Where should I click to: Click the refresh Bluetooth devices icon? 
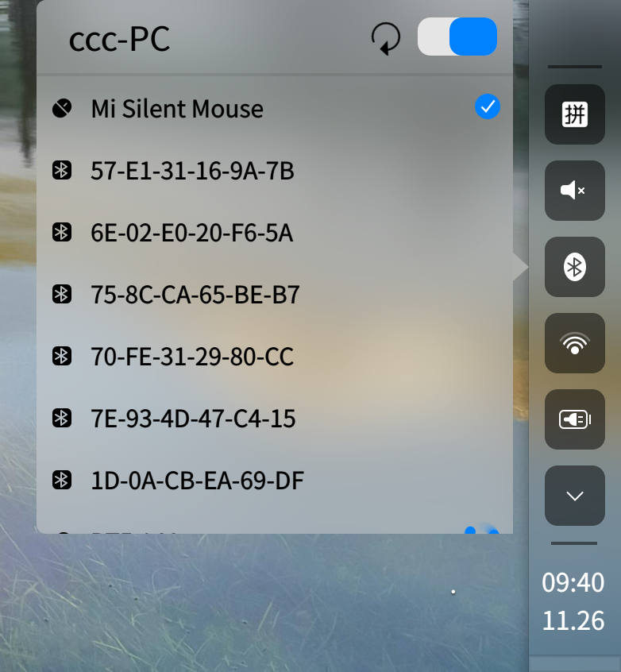[386, 38]
